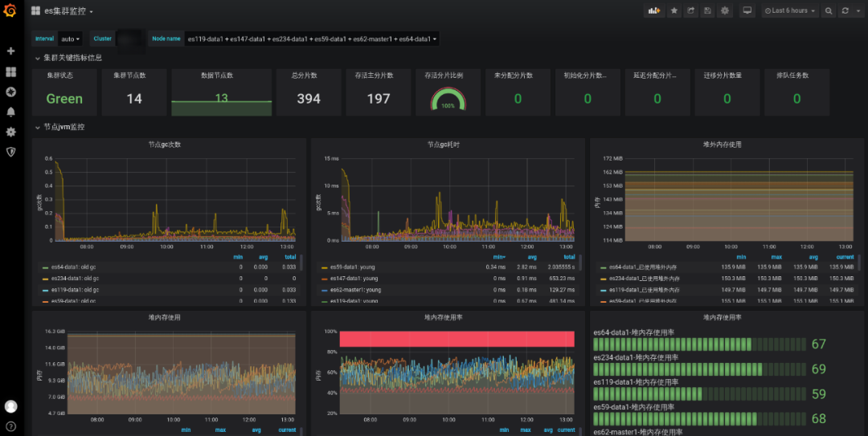Collapse the 节点jvm监控 row

[63, 127]
